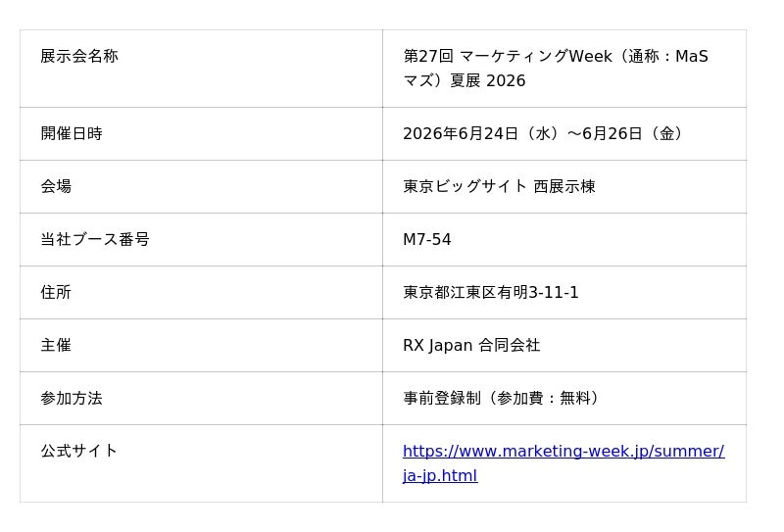Viewport: 784px width, 532px height.
Task: Click the 参加方法 label cell
Action: click(201, 399)
